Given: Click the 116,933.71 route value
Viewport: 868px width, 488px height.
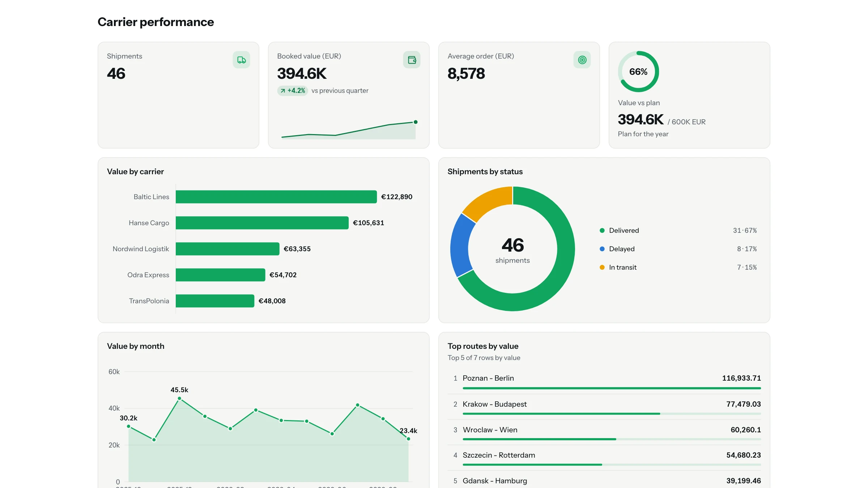Looking at the screenshot, I should pos(741,378).
